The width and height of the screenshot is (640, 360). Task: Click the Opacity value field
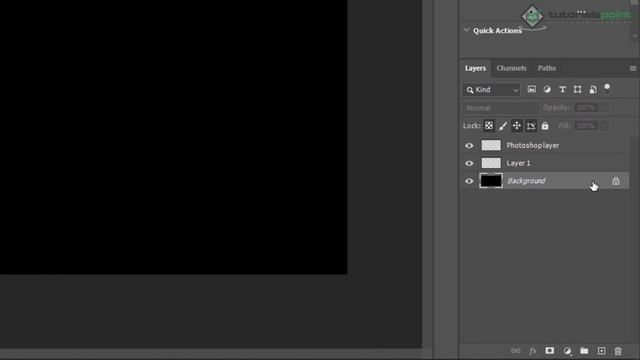point(586,108)
